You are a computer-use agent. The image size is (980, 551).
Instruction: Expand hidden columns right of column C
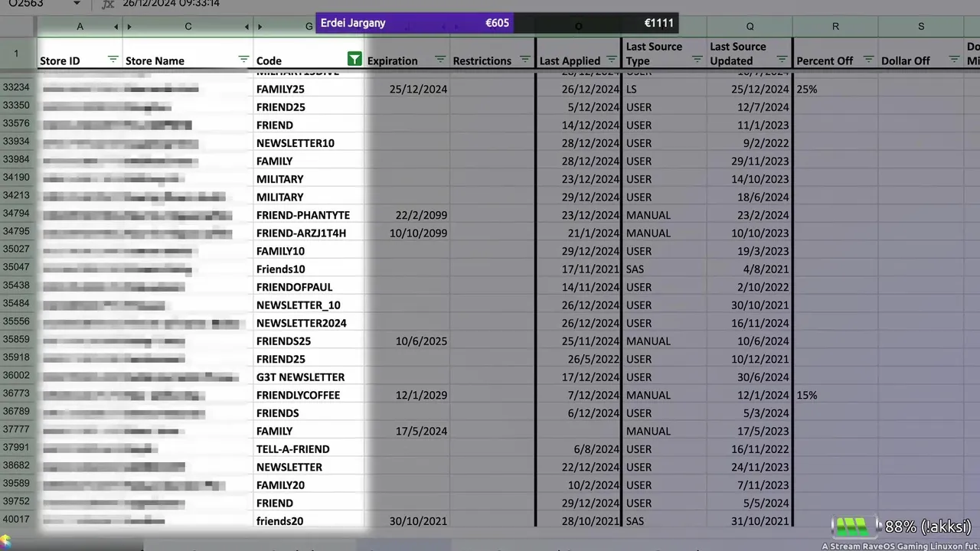(x=247, y=27)
